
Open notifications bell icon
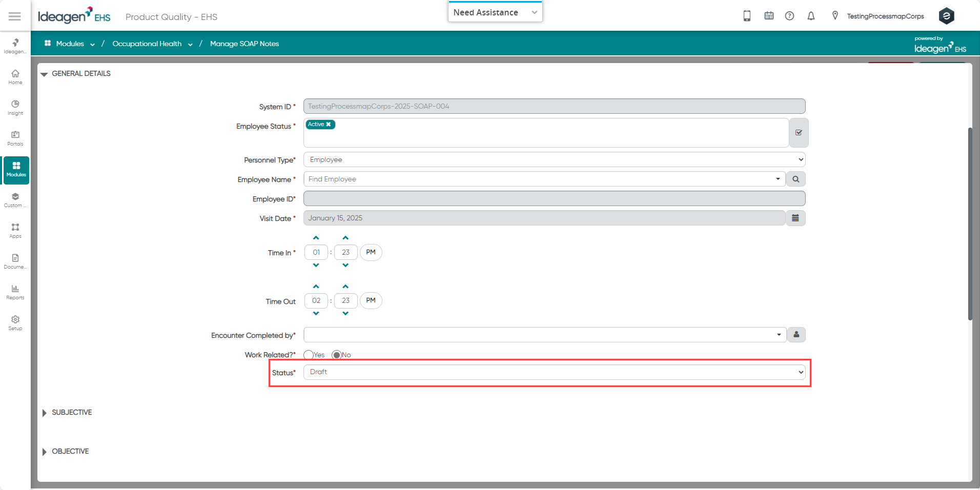pyautogui.click(x=811, y=16)
